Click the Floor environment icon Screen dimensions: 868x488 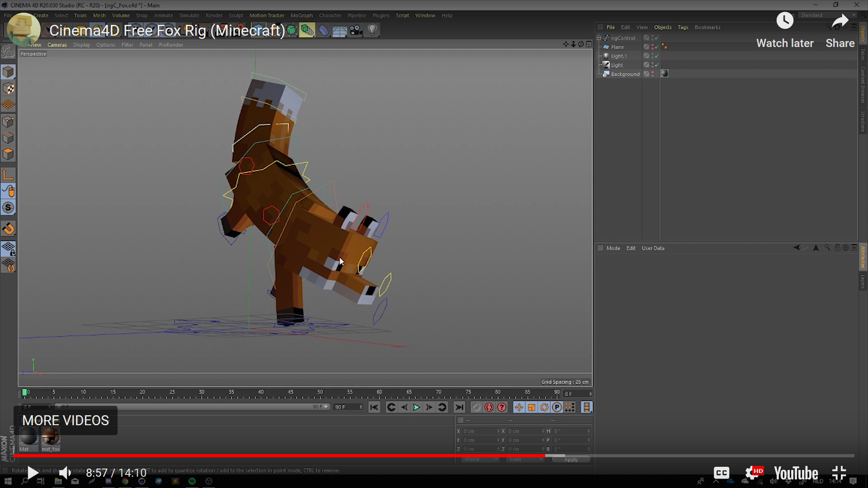[340, 30]
